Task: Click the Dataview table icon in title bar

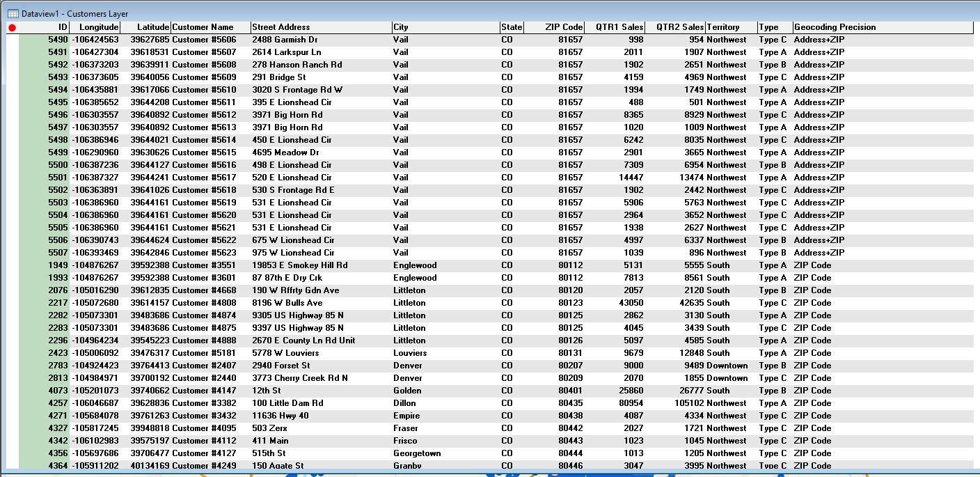Action: coord(13,14)
